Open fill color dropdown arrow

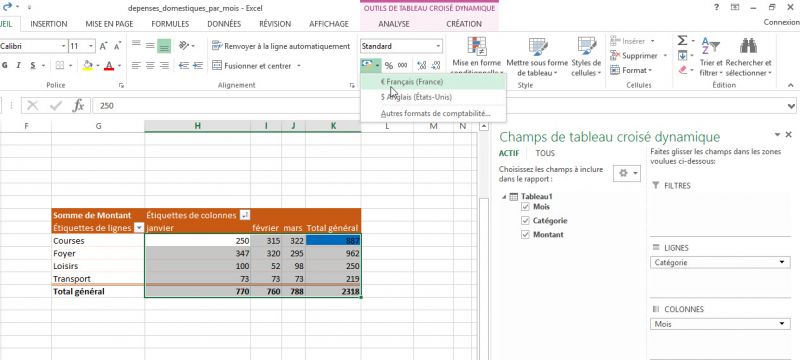98,65
